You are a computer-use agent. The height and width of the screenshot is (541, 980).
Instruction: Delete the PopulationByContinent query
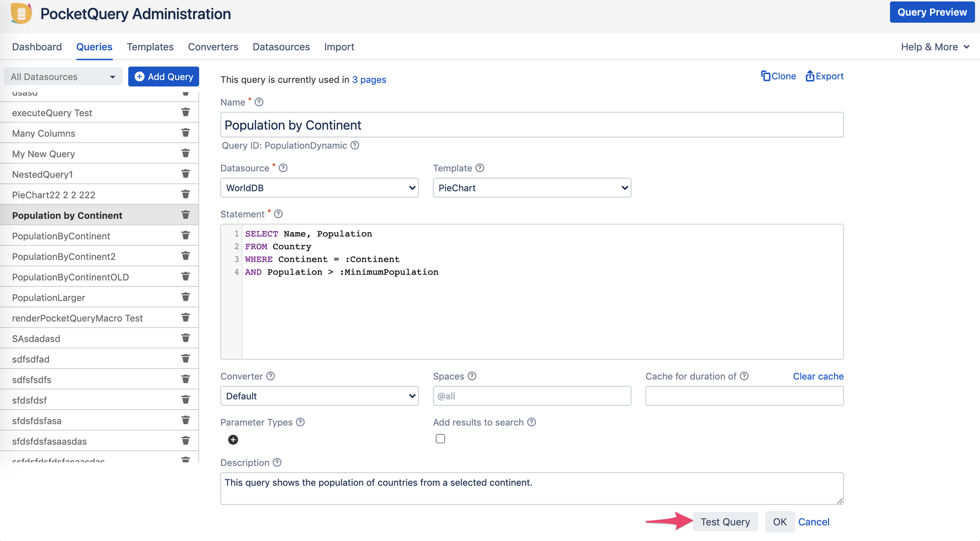[x=186, y=235]
